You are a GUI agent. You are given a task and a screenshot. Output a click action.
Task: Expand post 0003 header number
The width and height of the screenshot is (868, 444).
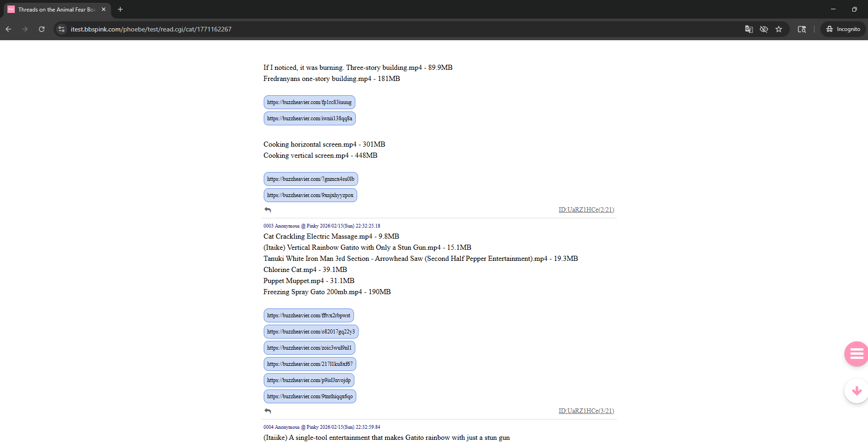268,226
